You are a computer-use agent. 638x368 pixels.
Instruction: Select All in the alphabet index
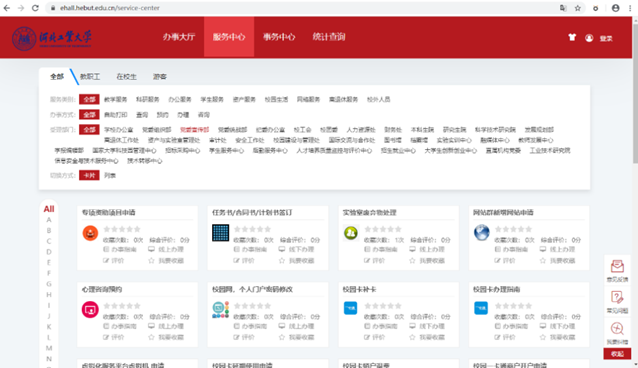click(x=49, y=209)
